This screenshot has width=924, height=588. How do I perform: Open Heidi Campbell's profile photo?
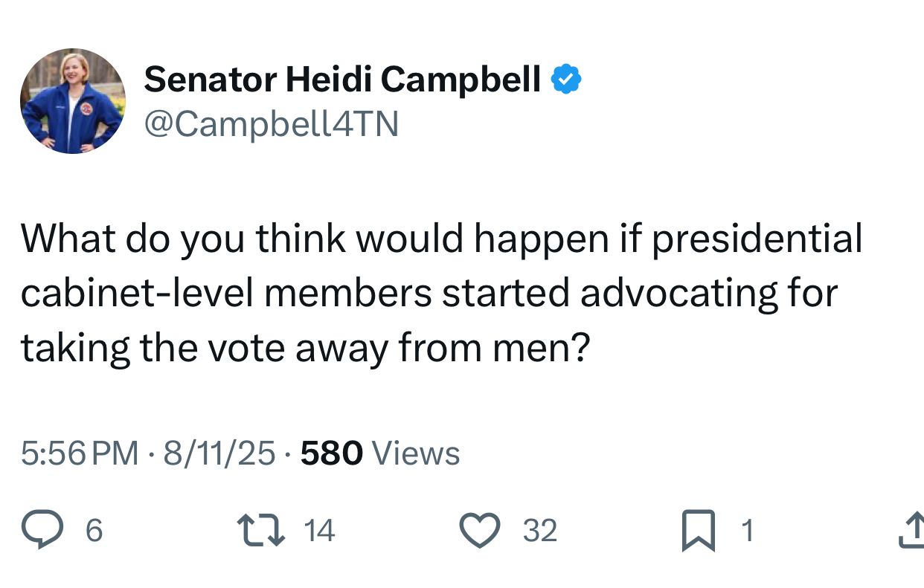coord(73,101)
